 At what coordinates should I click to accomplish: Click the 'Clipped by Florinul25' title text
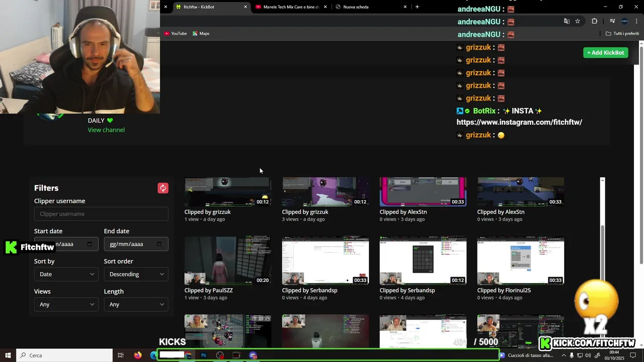coord(504,290)
